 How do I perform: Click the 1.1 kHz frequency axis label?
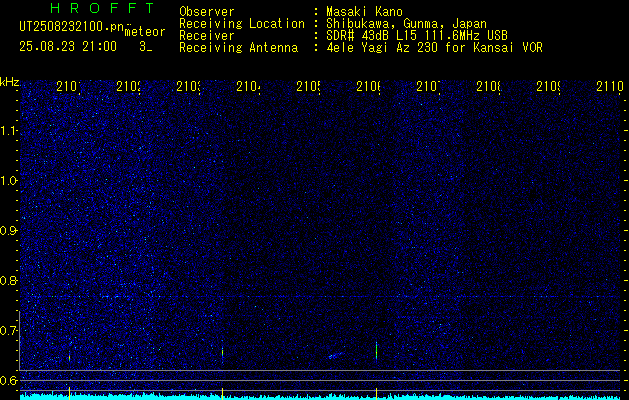(9, 131)
